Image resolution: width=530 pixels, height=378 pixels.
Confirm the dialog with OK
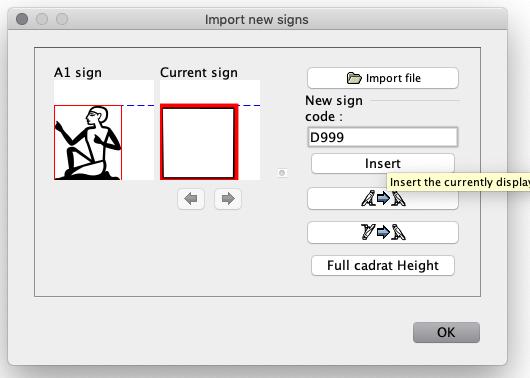pyautogui.click(x=446, y=332)
